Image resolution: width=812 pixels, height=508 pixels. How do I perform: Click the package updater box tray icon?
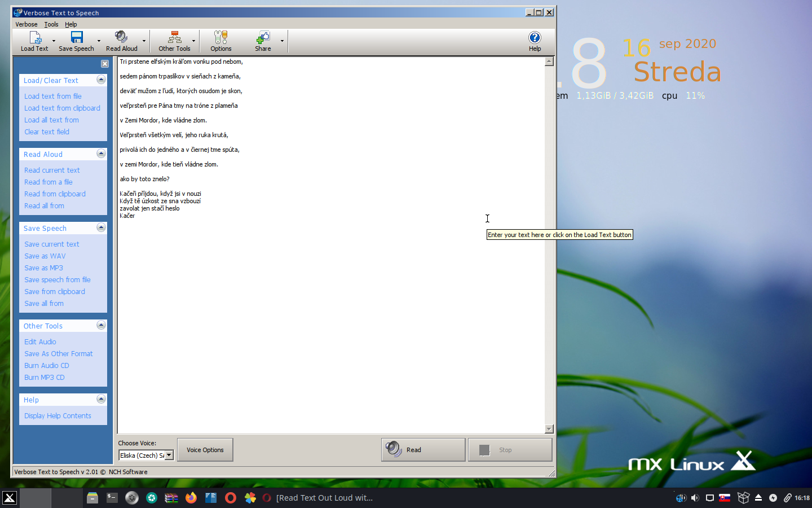[x=743, y=498]
